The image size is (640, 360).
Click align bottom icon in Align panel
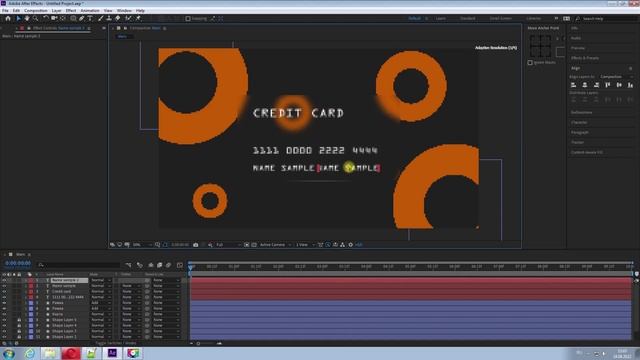tap(631, 85)
